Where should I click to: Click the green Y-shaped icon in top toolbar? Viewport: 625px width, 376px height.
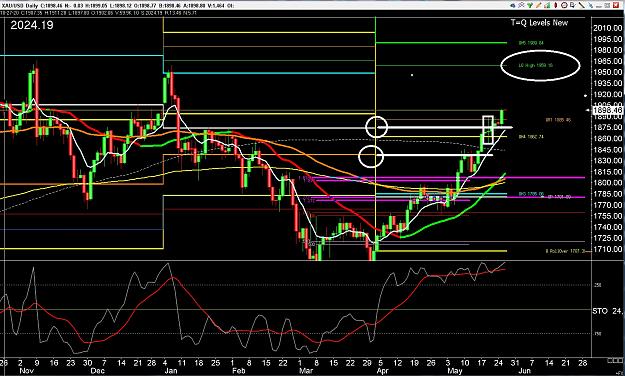530,5
